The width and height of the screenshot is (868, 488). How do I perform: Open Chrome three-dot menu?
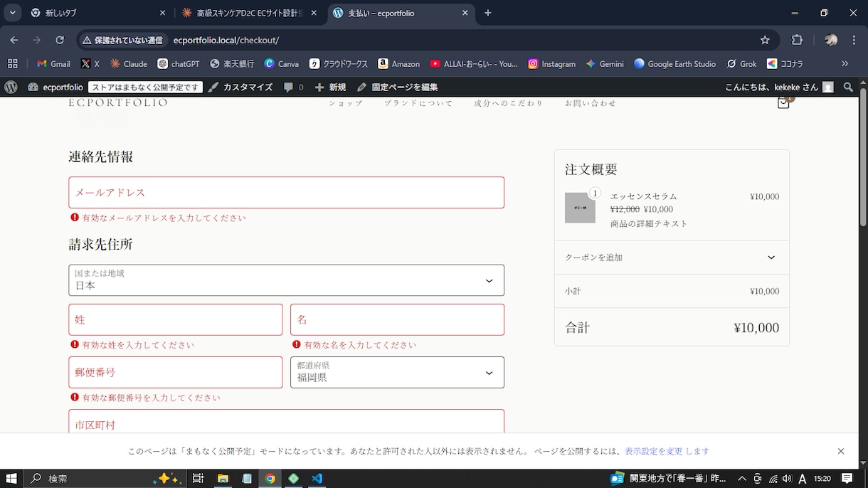854,41
